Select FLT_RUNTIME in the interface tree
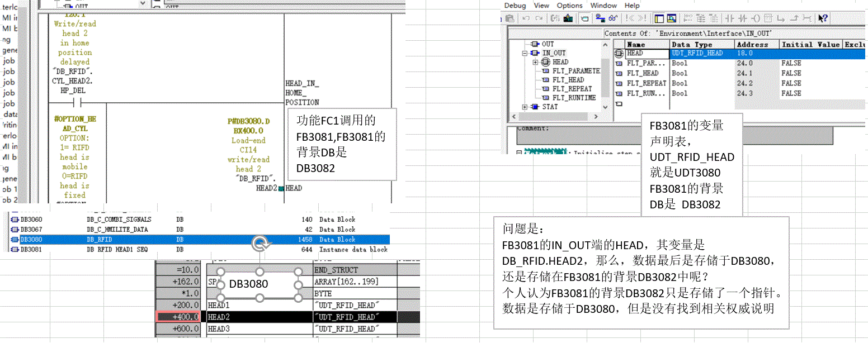 (574, 98)
